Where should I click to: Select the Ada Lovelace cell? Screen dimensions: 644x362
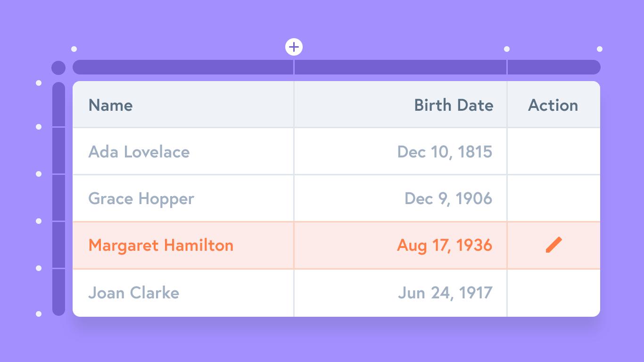tap(139, 152)
